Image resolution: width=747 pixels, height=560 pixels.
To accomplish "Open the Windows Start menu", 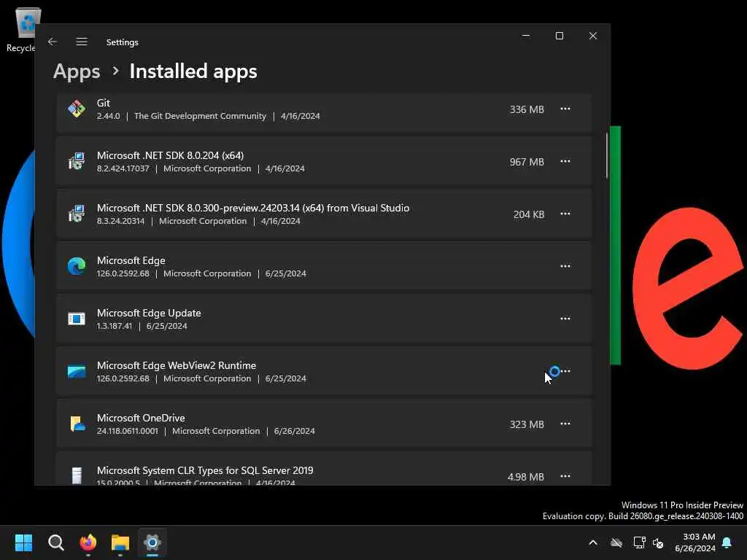I will pyautogui.click(x=23, y=542).
